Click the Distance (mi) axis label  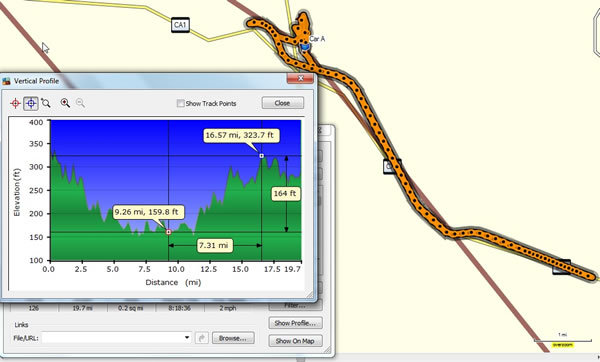[173, 282]
